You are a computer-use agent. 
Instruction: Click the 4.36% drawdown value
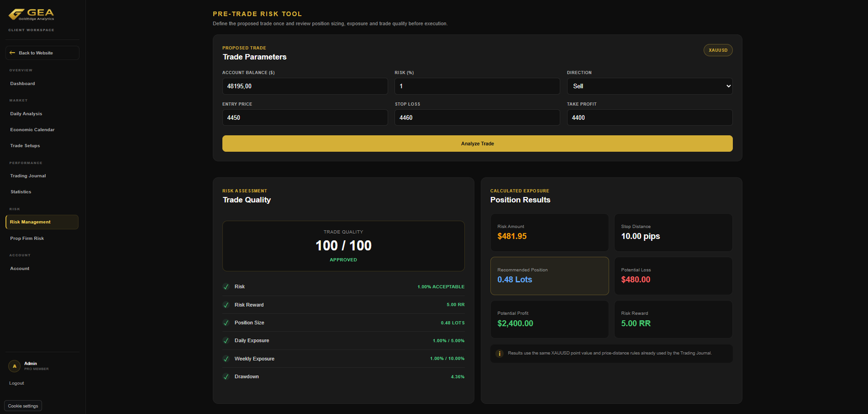pos(457,377)
